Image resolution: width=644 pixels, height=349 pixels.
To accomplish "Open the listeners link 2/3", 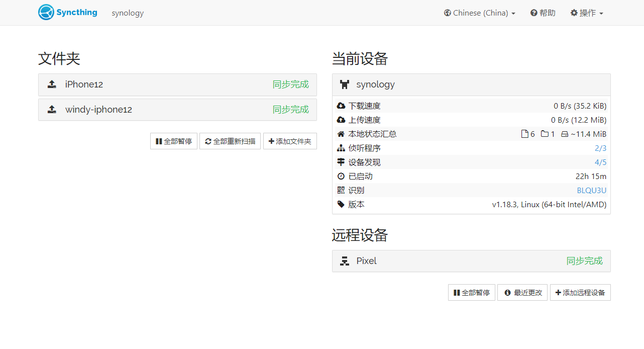I will tap(600, 148).
